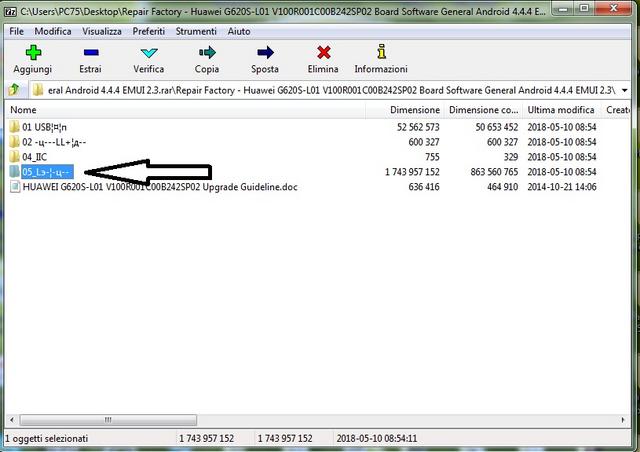Minimize the 7-Zip window
Screen dimensions: 640x452
[564, 8]
